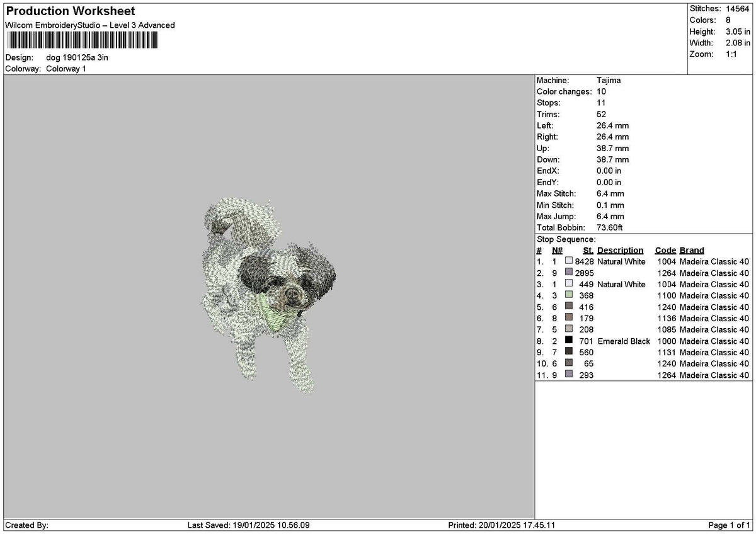Click the barcode under the worksheet title
This screenshot has height=534, width=756.
[x=82, y=41]
